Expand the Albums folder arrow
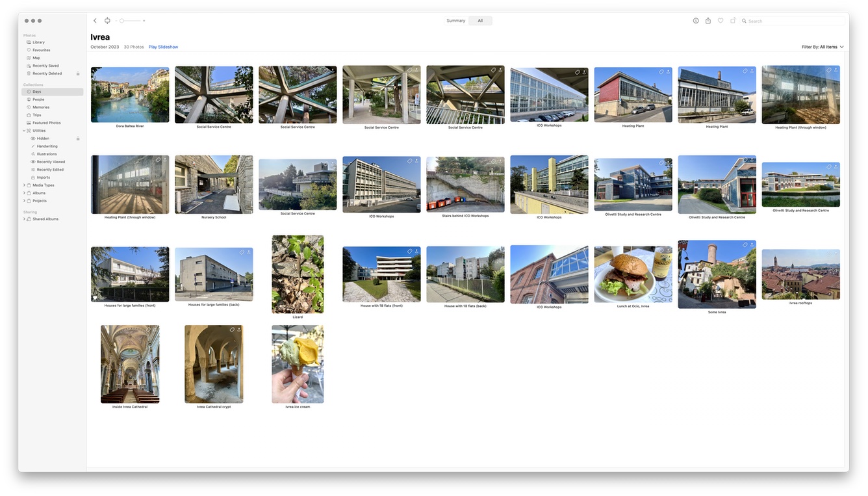Screen dimensions: 868x496 [x=25, y=193]
